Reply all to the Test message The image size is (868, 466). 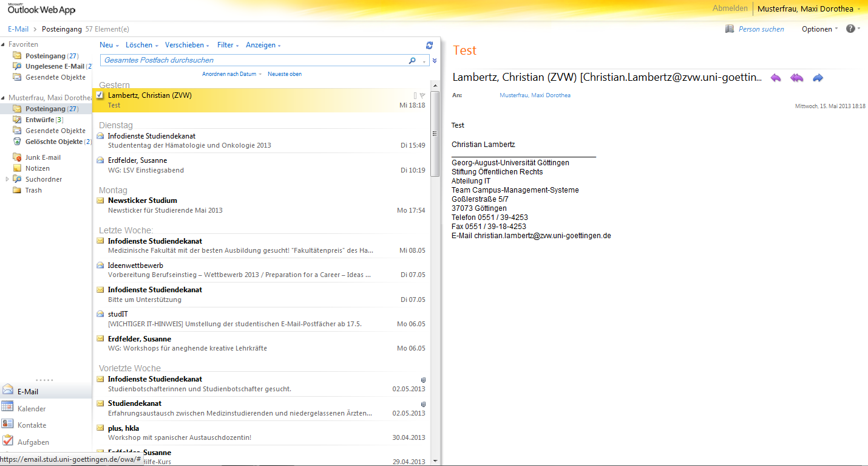(x=796, y=78)
